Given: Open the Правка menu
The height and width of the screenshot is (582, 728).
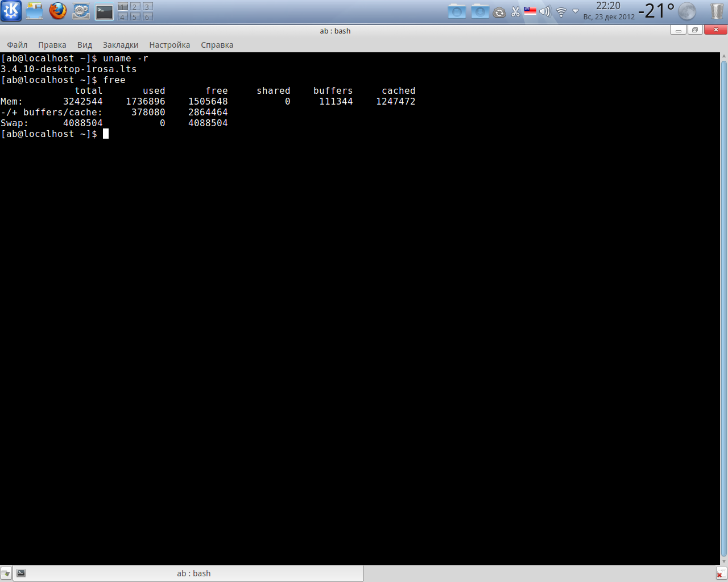Looking at the screenshot, I should [x=52, y=45].
